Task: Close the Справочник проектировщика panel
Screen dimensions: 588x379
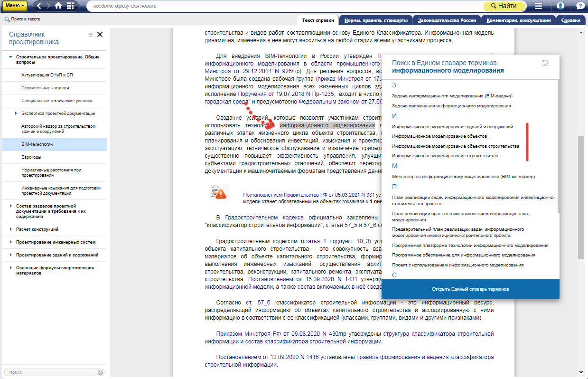Action: tap(100, 35)
